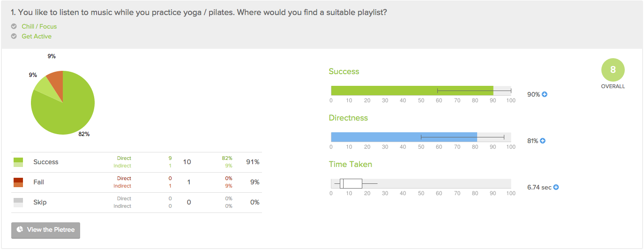Click the plus icon next to 6.74 sec
The image size is (644, 250).
(556, 187)
